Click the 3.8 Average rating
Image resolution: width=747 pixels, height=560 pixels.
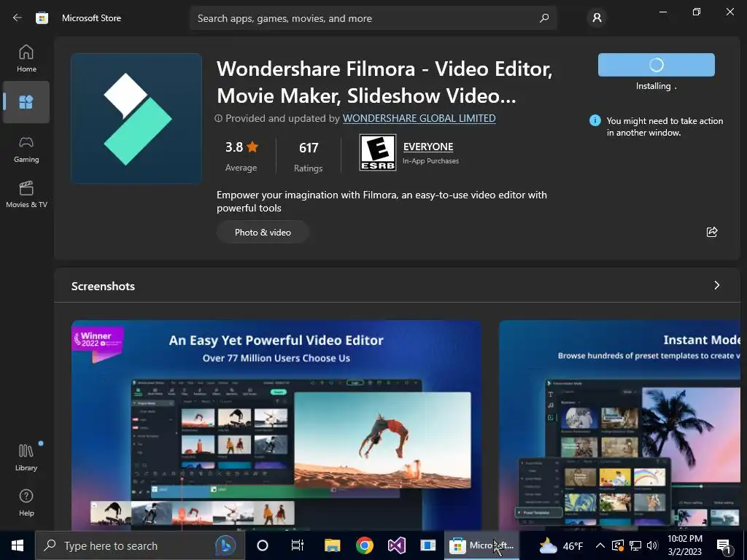tap(241, 156)
